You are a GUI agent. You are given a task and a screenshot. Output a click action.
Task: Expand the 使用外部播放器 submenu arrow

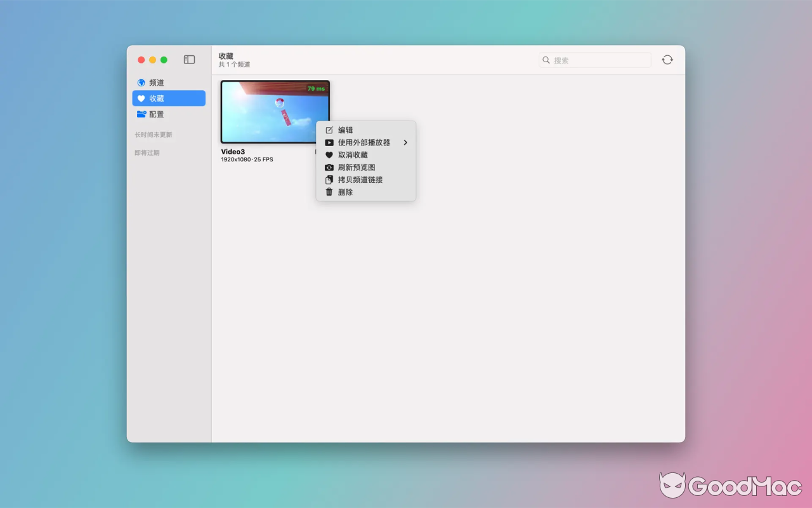pos(405,142)
